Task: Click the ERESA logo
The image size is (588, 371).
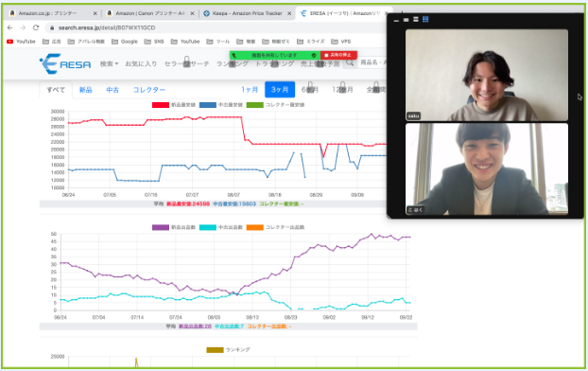Action: 65,63
